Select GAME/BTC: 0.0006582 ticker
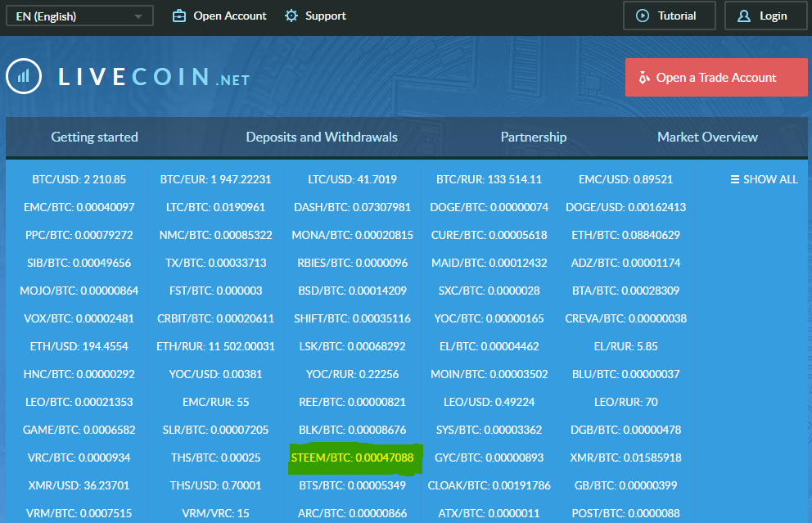The image size is (812, 523). 79,431
